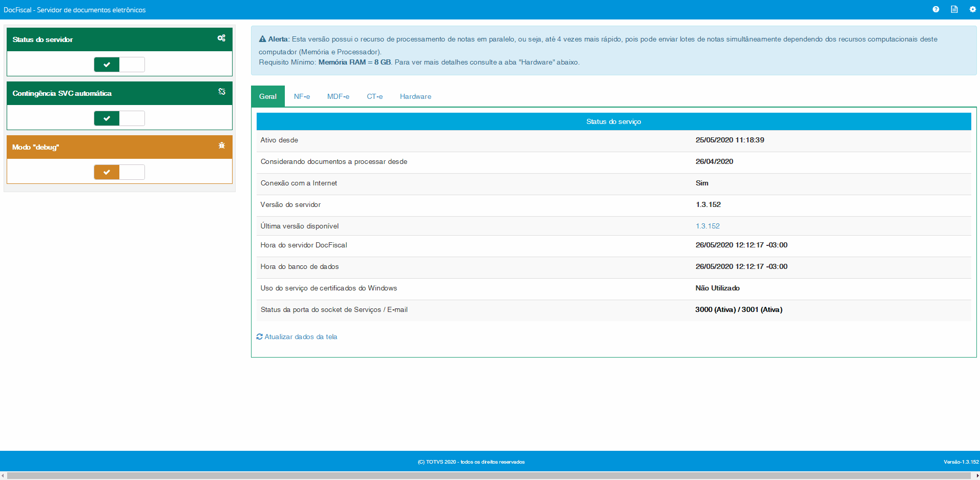The image size is (980, 480).
Task: Switch to the CT-e tab
Action: pyautogui.click(x=374, y=96)
